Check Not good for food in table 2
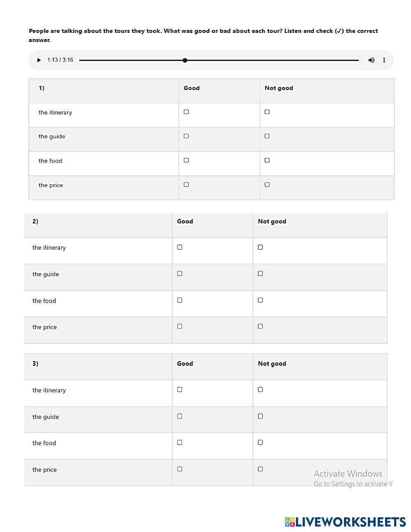 point(260,300)
